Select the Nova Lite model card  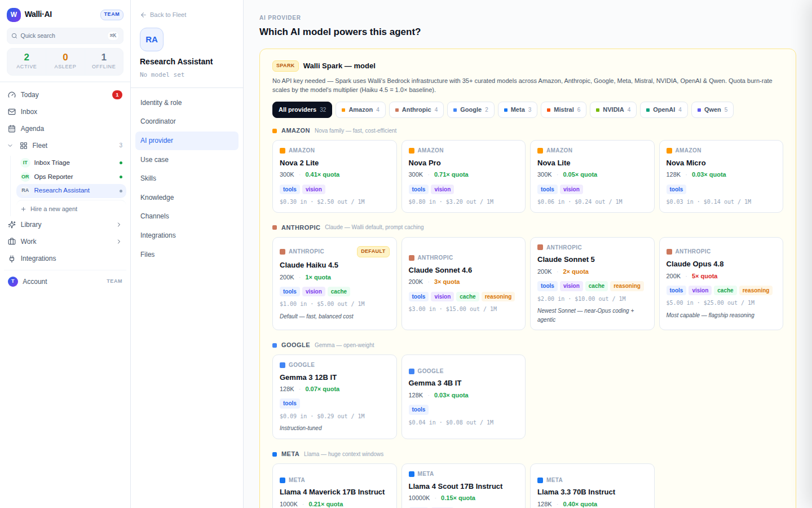pyautogui.click(x=592, y=176)
